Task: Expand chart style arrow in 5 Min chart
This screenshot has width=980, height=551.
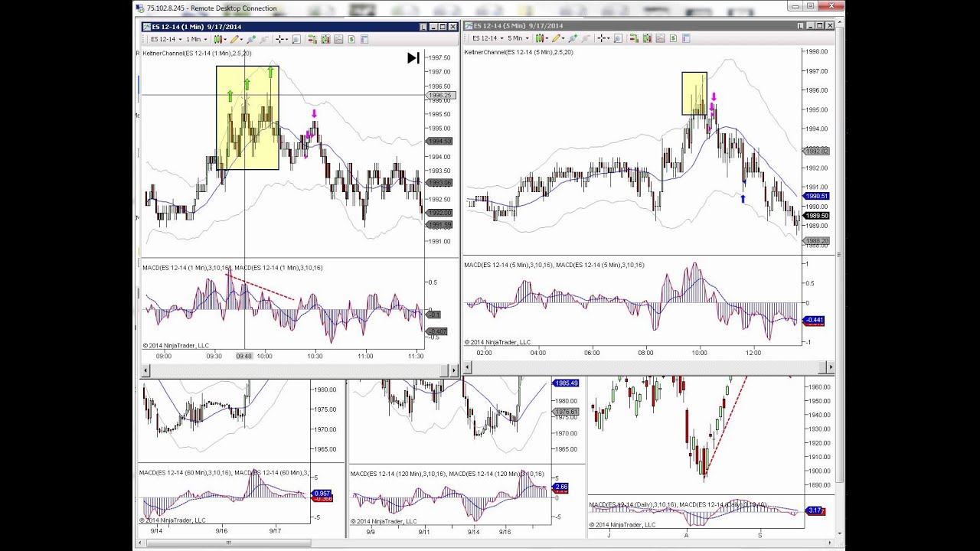Action: click(x=547, y=38)
